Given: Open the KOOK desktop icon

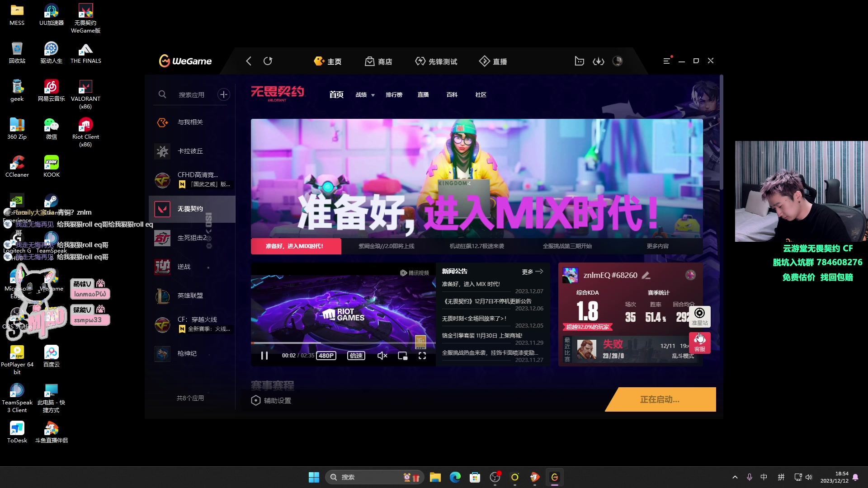Looking at the screenshot, I should (x=52, y=166).
